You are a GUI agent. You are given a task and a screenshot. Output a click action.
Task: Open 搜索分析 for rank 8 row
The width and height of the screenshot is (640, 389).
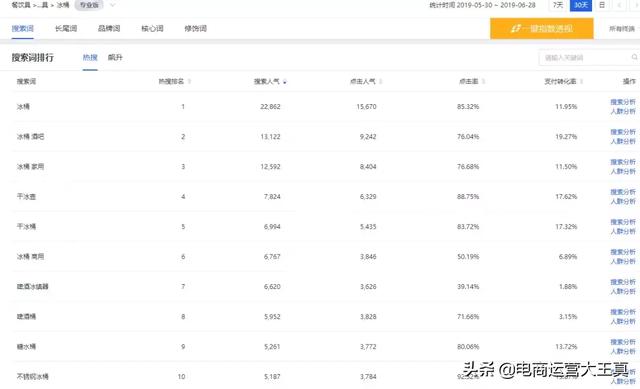tap(623, 312)
